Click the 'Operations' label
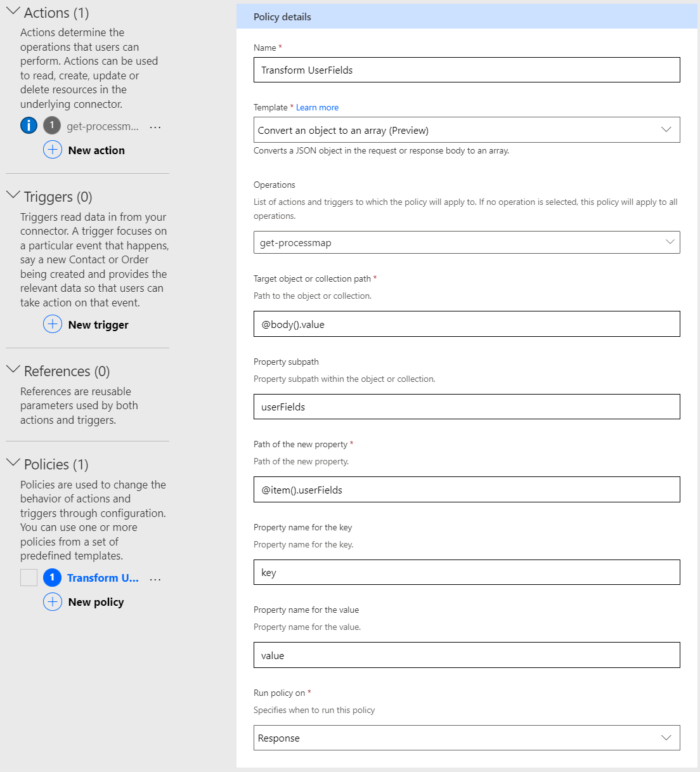Screen dimensions: 700x772 point(275,185)
